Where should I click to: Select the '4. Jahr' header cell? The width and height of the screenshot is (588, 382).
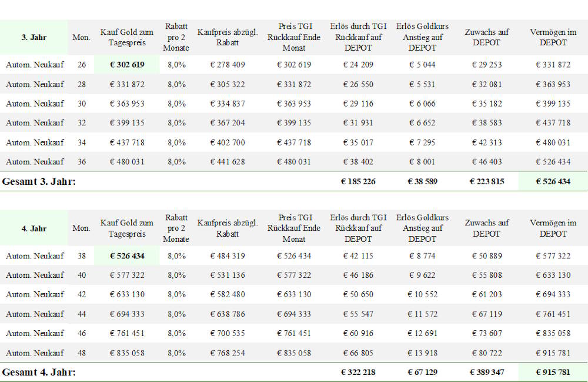coord(34,228)
